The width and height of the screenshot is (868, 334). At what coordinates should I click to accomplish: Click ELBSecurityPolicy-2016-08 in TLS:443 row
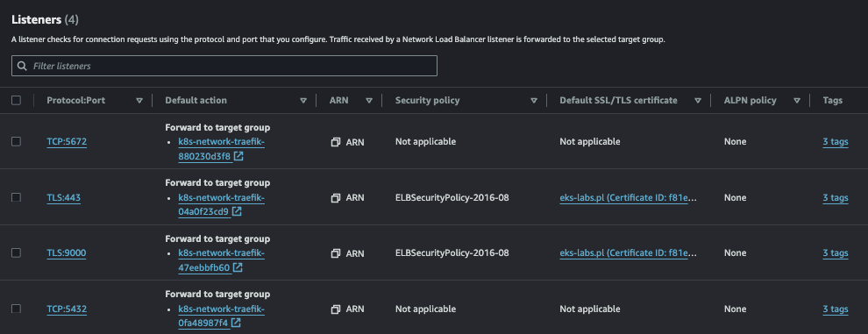452,197
